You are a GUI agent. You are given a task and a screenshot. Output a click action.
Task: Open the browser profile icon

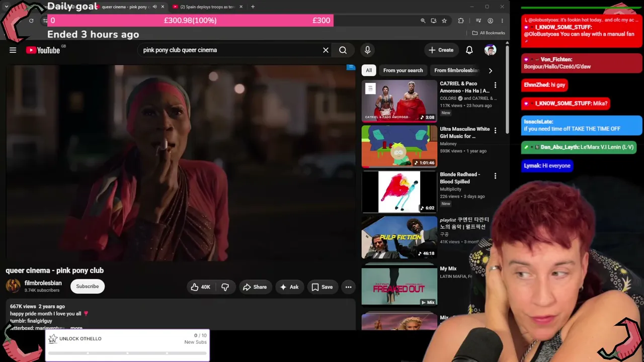pyautogui.click(x=490, y=21)
